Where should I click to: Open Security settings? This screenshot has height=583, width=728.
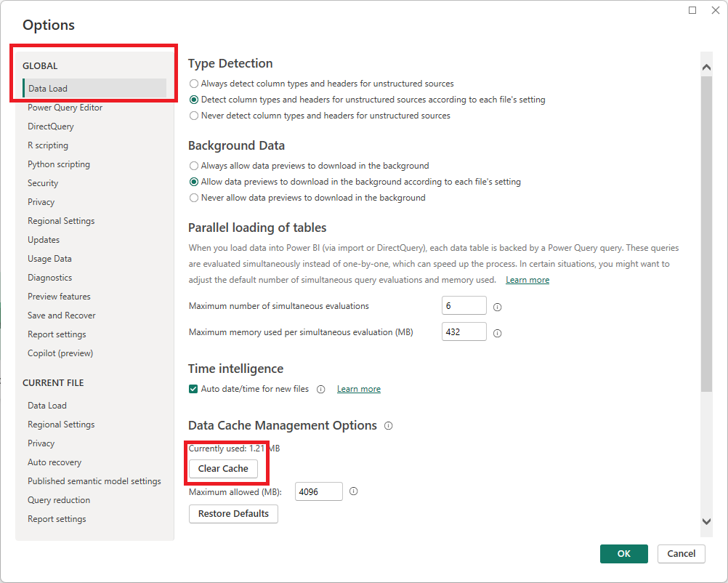point(43,183)
